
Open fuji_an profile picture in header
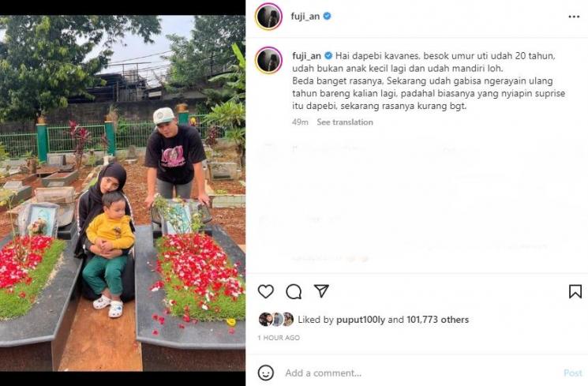pyautogui.click(x=268, y=17)
